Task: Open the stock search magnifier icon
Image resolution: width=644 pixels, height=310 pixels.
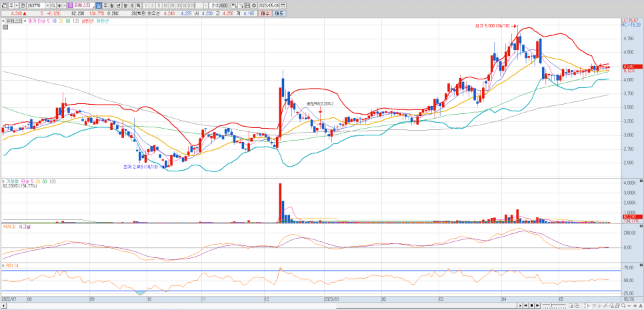Action: pyautogui.click(x=53, y=5)
